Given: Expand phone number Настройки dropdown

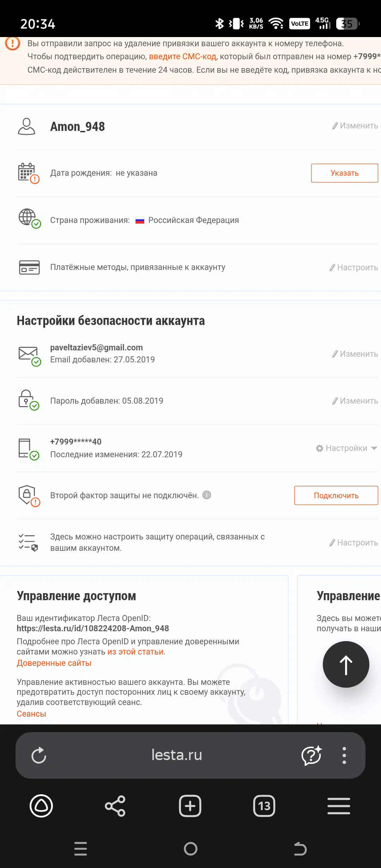Looking at the screenshot, I should click(x=346, y=448).
